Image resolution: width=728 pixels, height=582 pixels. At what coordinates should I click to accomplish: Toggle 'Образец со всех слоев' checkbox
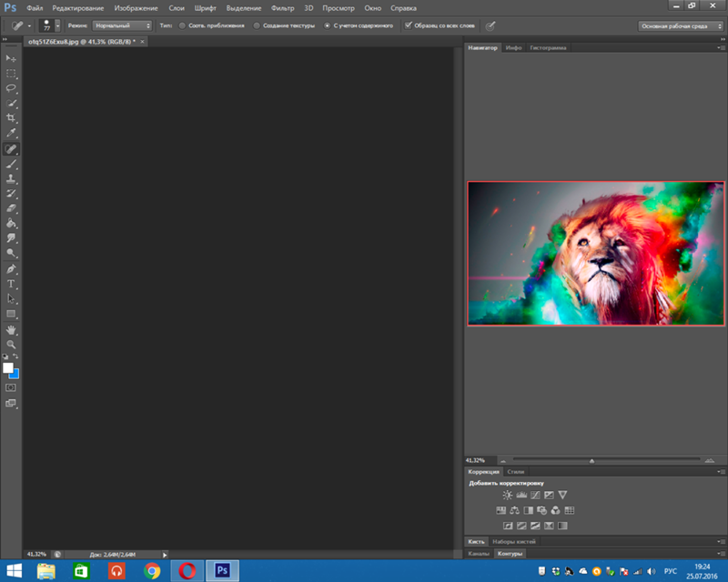(x=409, y=25)
